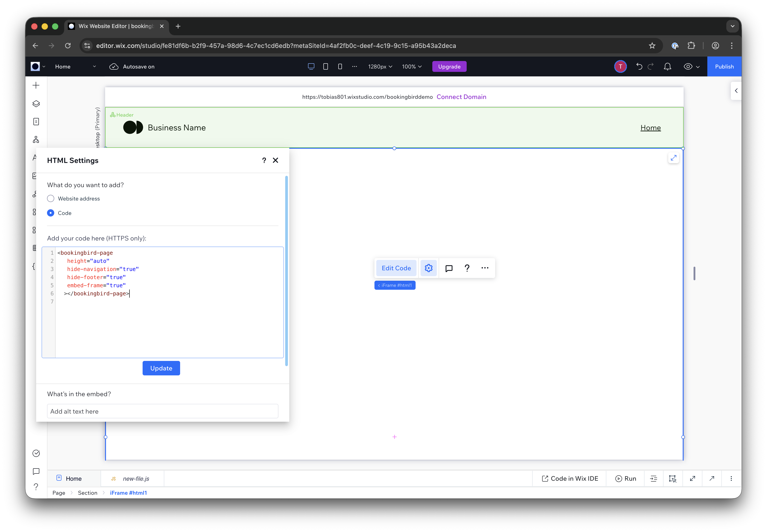
Task: Open the Pages panel icon
Action: [36, 122]
